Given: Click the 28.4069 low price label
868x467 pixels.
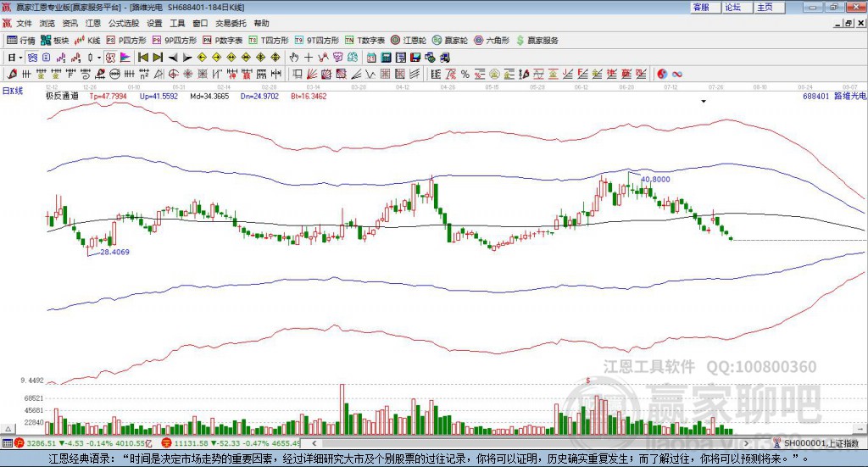Looking at the screenshot, I should 114,252.
